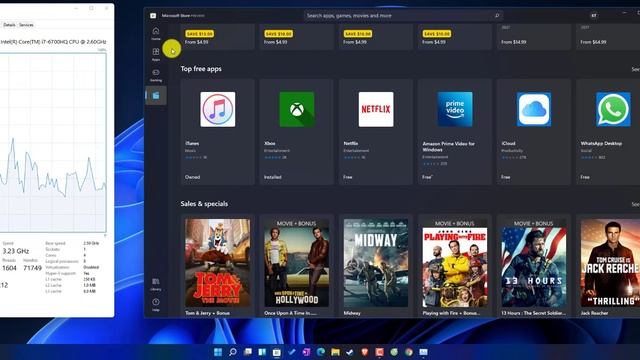Click the From $64.99 card
The width and height of the screenshot is (640, 360).
point(608,37)
